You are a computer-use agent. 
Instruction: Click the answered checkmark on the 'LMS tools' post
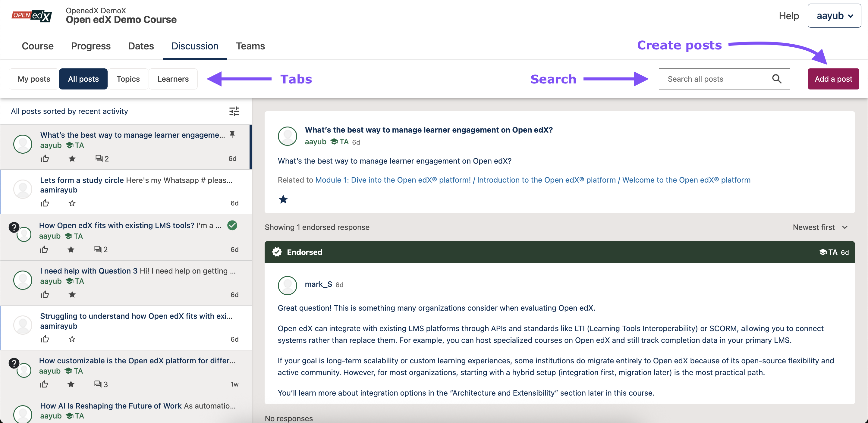pyautogui.click(x=232, y=225)
